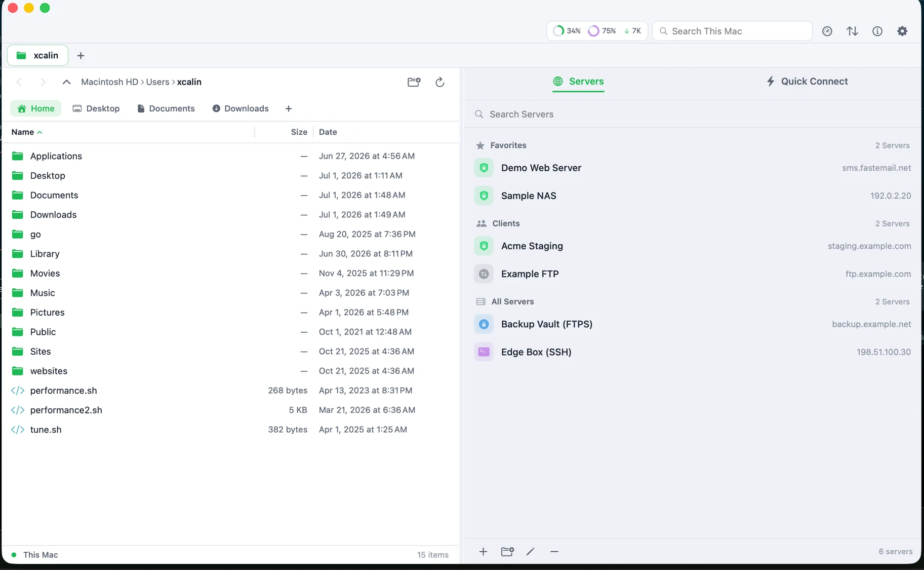Viewport: 924px width, 570px height.
Task: Select the Applications folder
Action: 230,156
